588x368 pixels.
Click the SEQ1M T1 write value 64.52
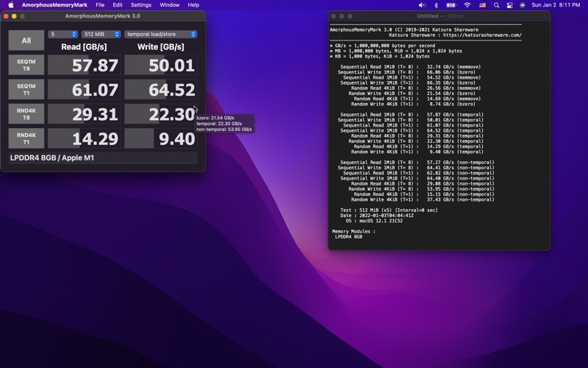[x=161, y=89]
